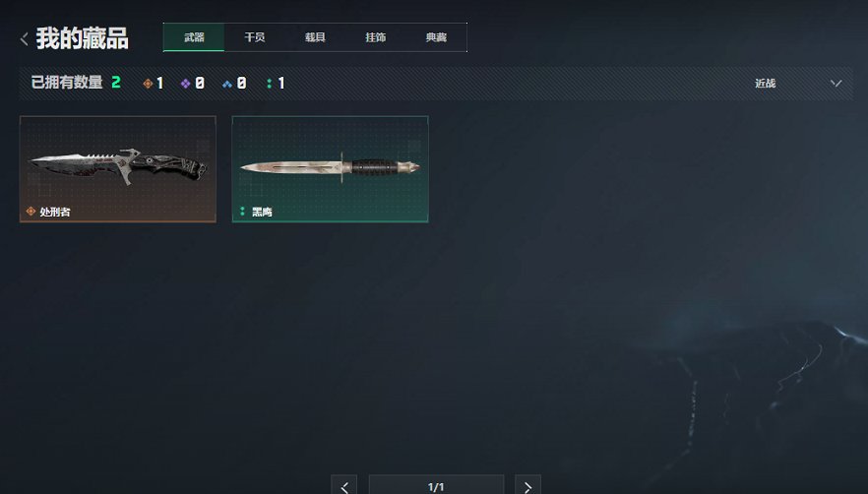Image resolution: width=868 pixels, height=494 pixels.
Task: Switch to the 挂饰 tab
Action: click(375, 37)
